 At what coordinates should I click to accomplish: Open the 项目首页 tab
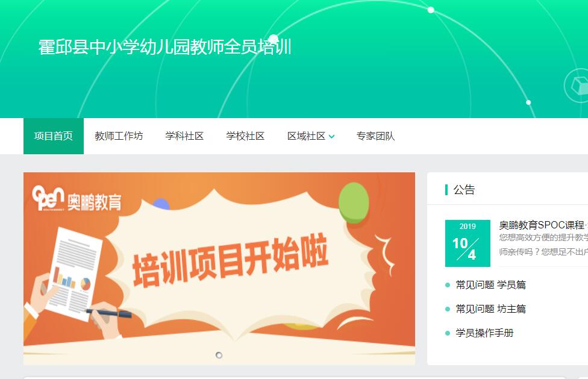pyautogui.click(x=53, y=136)
